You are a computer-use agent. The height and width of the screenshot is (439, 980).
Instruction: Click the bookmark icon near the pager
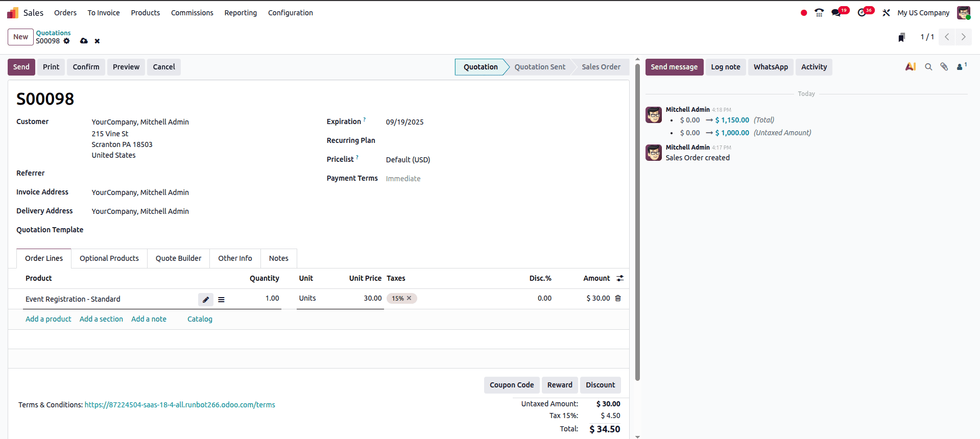click(x=902, y=37)
